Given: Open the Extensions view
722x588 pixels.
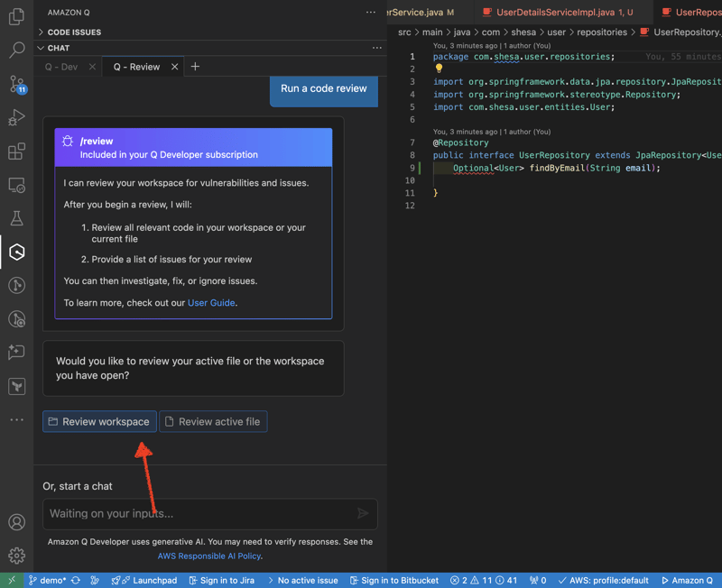Looking at the screenshot, I should pyautogui.click(x=16, y=151).
